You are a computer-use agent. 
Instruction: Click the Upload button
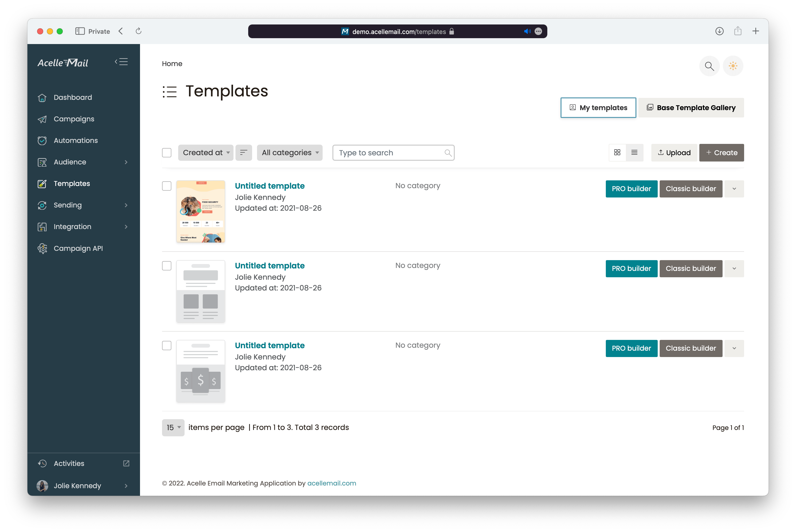674,153
